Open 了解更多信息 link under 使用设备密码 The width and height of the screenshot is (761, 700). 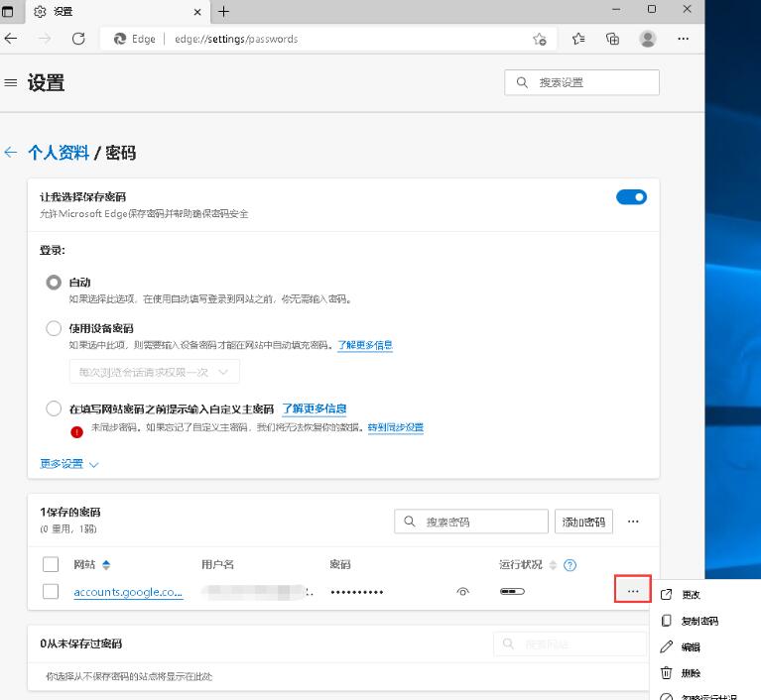pos(365,345)
